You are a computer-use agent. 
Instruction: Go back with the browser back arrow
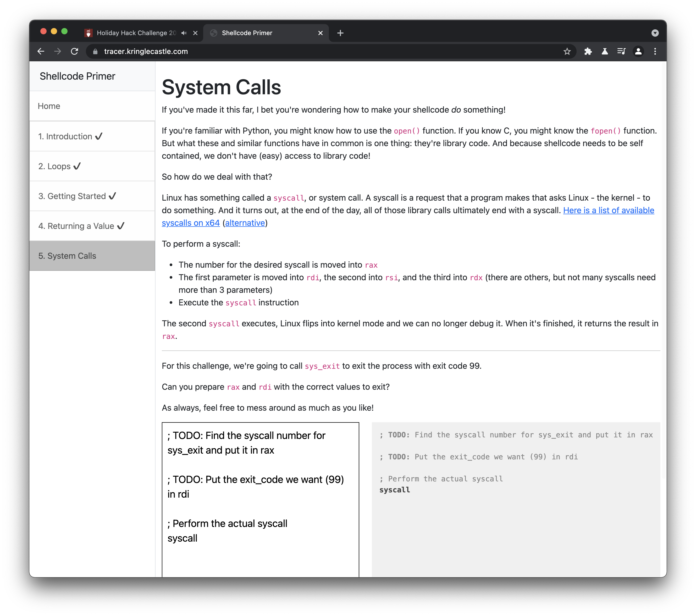(x=41, y=51)
